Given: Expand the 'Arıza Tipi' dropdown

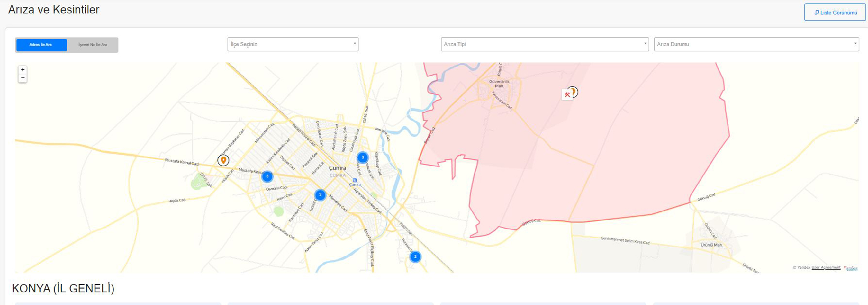Looking at the screenshot, I should point(545,44).
